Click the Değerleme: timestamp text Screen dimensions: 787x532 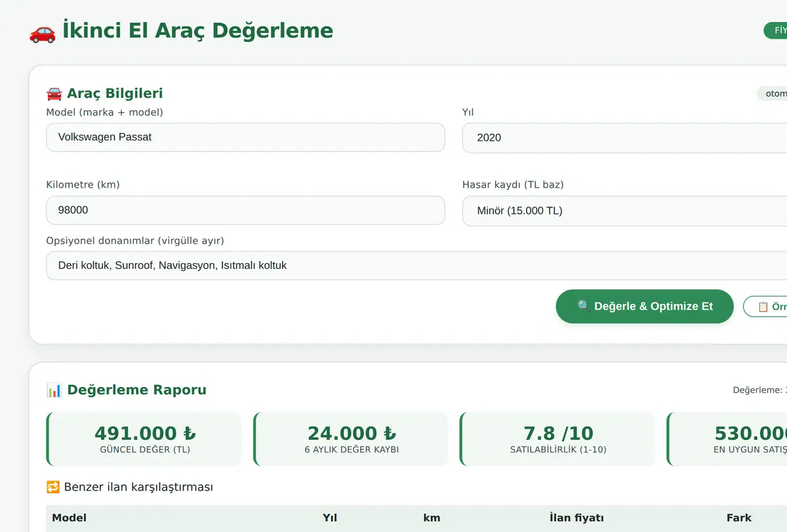pos(759,390)
